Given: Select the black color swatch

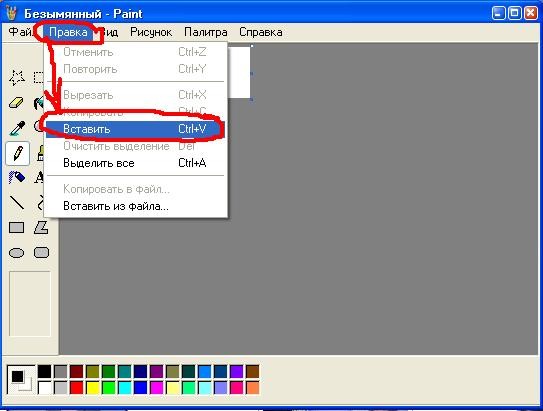Looking at the screenshot, I should (x=44, y=372).
